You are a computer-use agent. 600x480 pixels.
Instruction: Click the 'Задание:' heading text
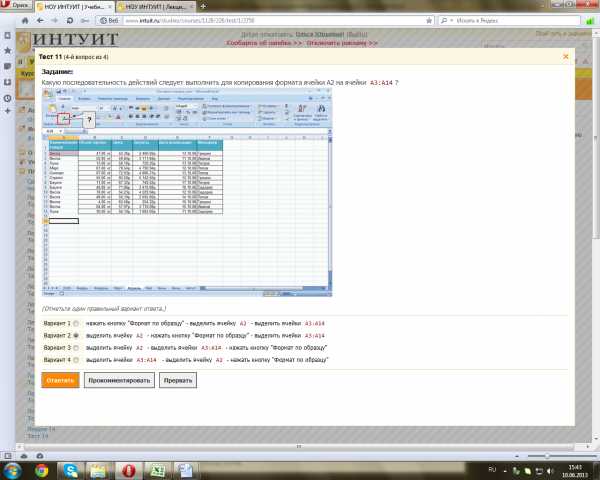tap(57, 72)
